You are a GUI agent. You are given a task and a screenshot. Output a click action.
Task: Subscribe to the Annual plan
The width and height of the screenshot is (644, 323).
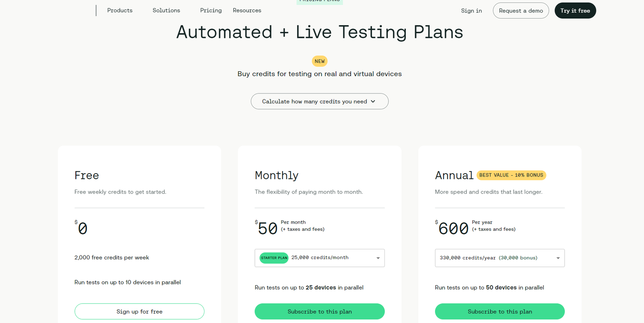coord(500,311)
